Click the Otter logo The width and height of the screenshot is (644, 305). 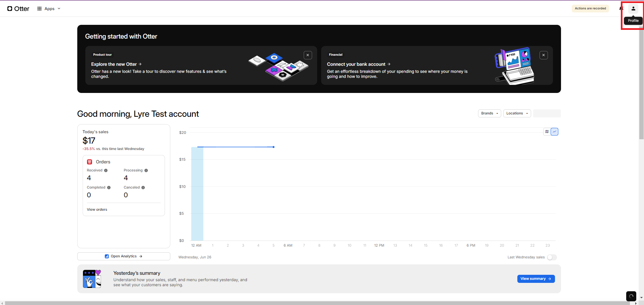[x=18, y=9]
